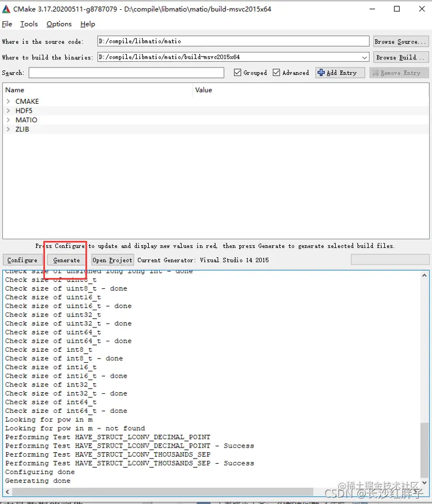Viewport: 432px width, 504px height.
Task: Select the CMAKE tree row label
Action: pos(27,101)
